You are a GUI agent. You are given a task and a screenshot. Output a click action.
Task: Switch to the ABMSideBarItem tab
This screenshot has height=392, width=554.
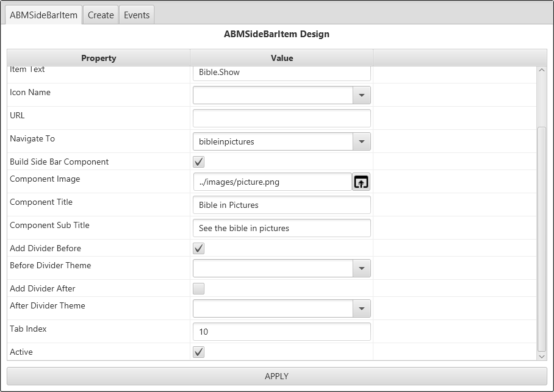pyautogui.click(x=43, y=15)
